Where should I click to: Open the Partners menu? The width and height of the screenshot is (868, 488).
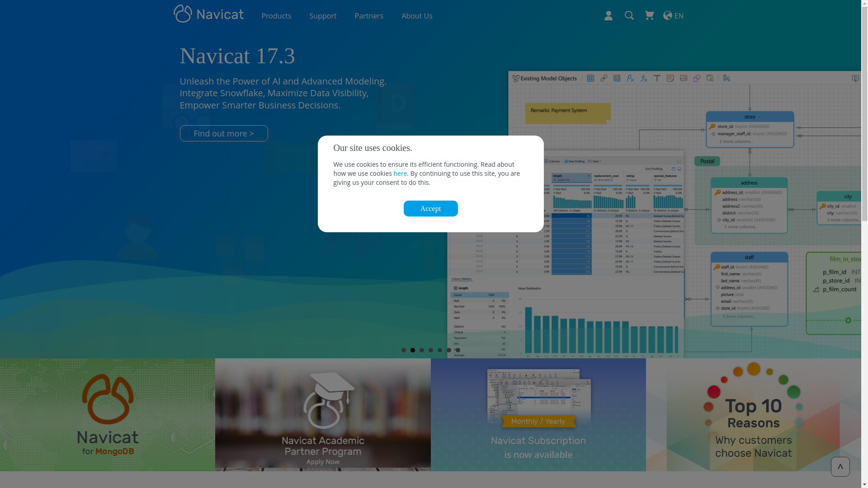369,16
